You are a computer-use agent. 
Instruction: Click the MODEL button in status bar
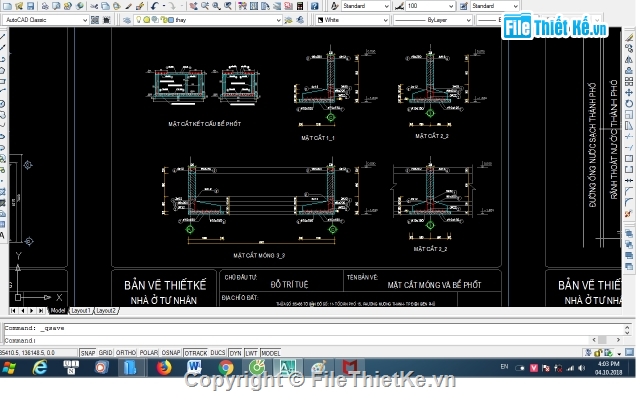pyautogui.click(x=271, y=353)
